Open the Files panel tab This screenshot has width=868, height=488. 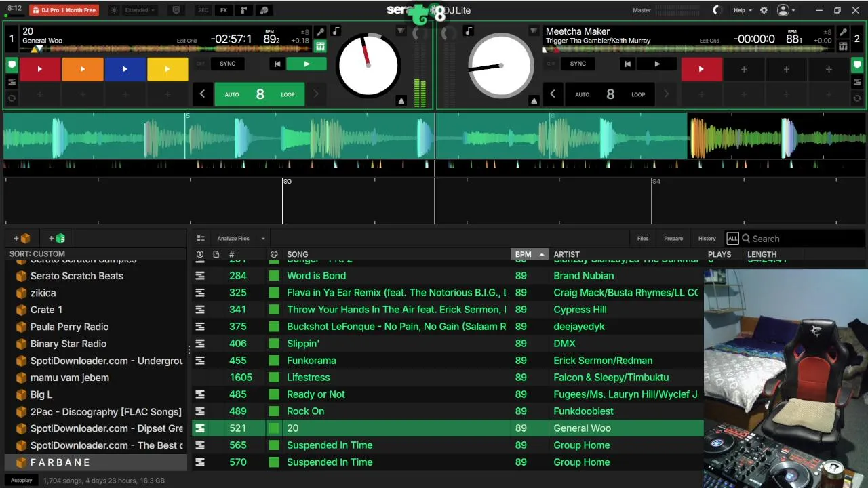tap(643, 239)
